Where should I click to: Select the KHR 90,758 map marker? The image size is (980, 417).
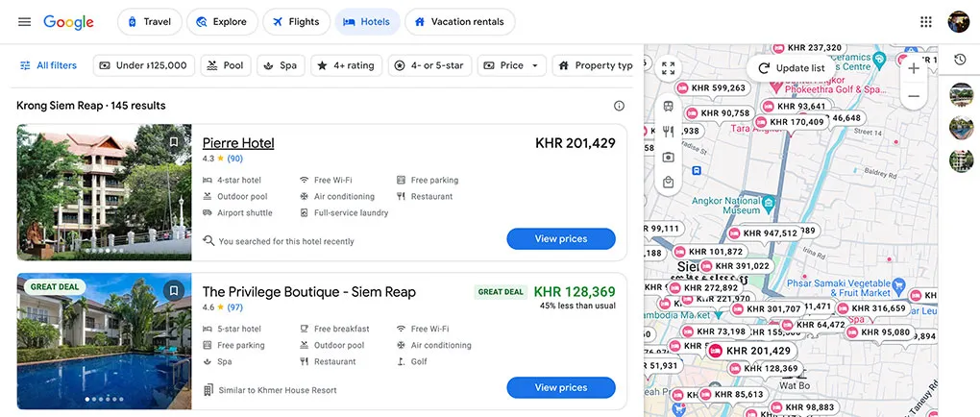point(718,113)
